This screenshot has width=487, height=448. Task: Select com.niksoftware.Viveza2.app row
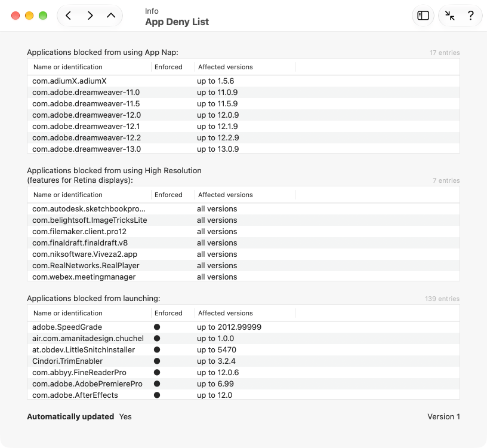tap(243, 254)
